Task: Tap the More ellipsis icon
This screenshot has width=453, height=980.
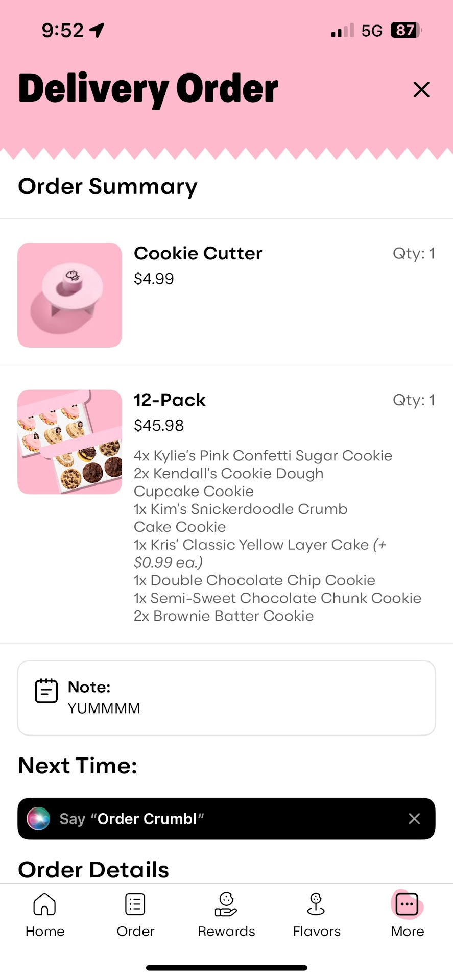Action: (x=407, y=904)
